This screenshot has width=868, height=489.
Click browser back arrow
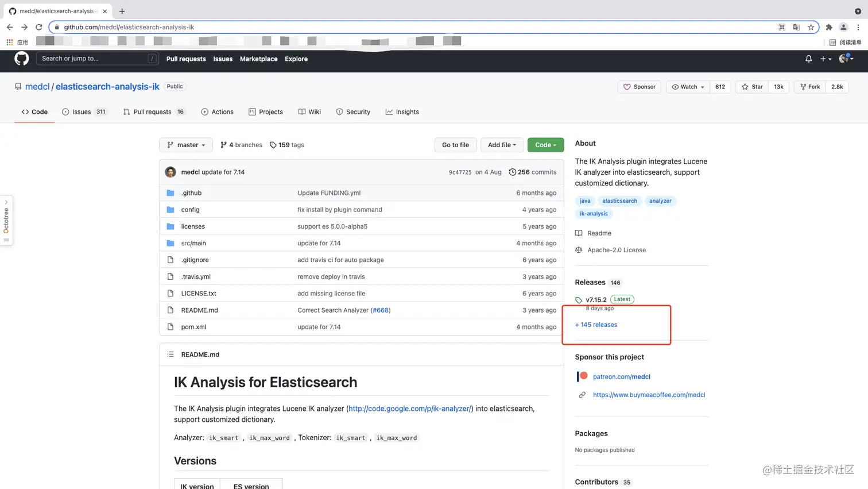point(10,27)
